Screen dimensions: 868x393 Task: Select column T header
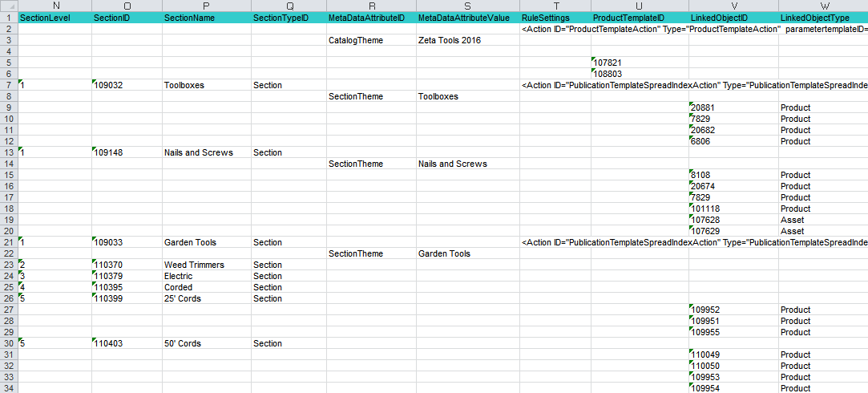click(555, 6)
